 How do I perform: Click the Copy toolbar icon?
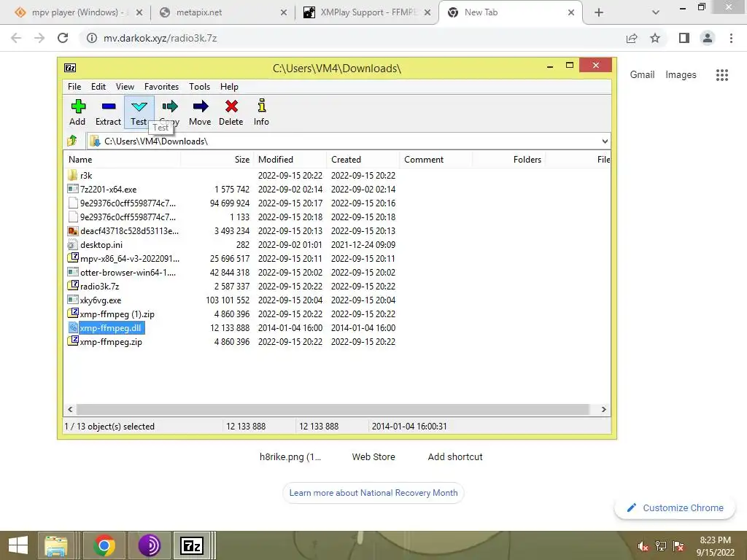point(170,106)
